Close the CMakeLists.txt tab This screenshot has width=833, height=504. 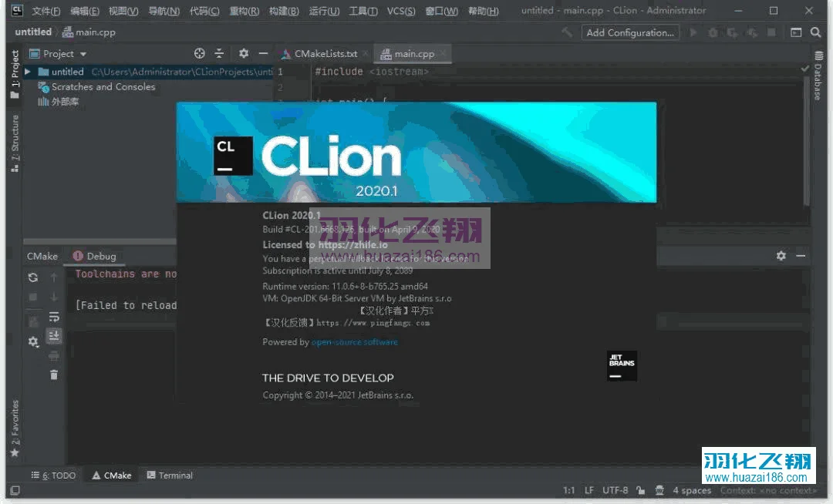pyautogui.click(x=366, y=54)
